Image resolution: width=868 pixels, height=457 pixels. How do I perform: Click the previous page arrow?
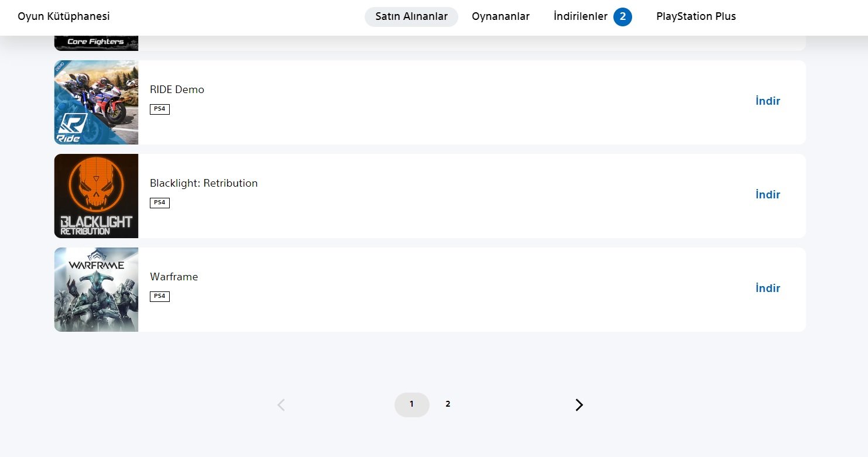281,405
